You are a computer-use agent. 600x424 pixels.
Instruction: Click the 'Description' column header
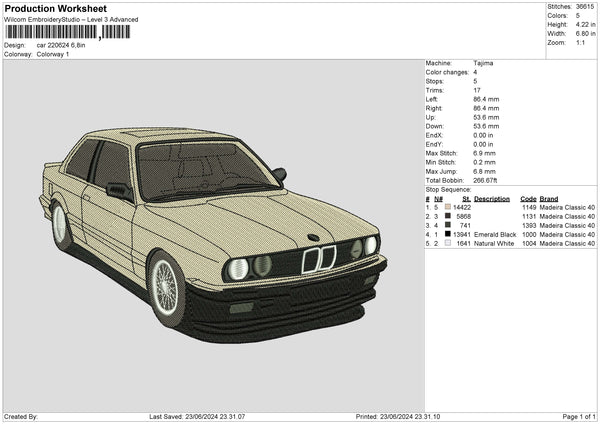click(x=492, y=199)
